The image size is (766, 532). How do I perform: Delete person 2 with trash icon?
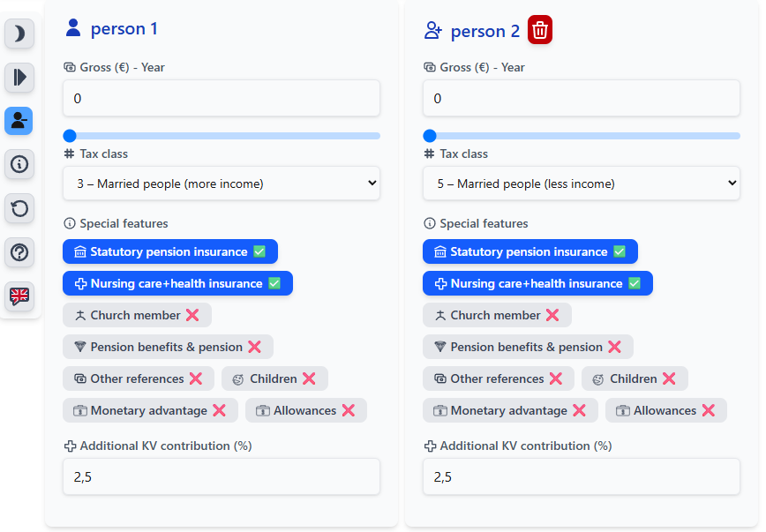pyautogui.click(x=540, y=31)
